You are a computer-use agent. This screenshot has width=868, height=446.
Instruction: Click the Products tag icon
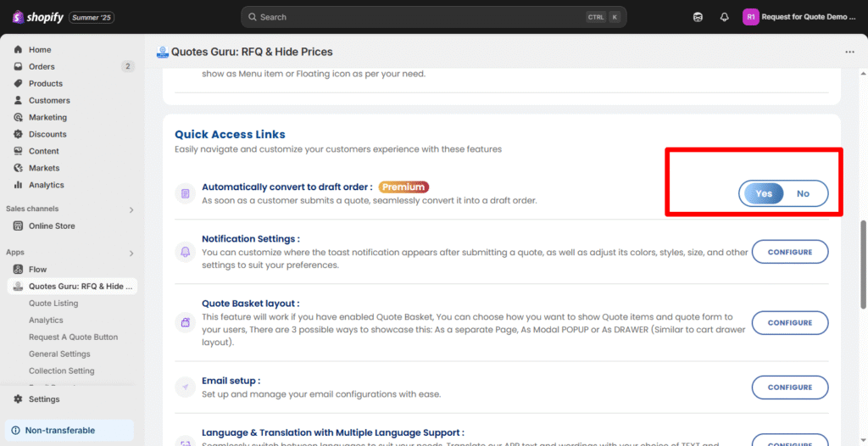click(19, 83)
